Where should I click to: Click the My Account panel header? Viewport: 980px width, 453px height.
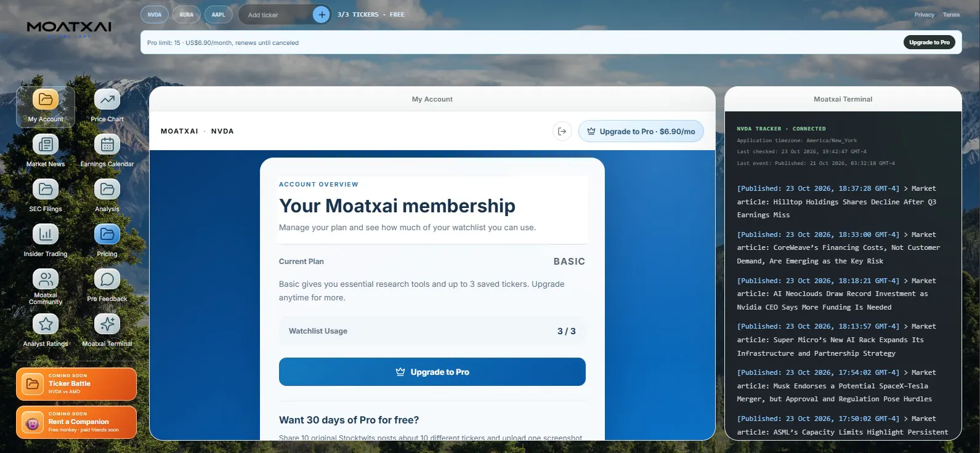tap(432, 99)
